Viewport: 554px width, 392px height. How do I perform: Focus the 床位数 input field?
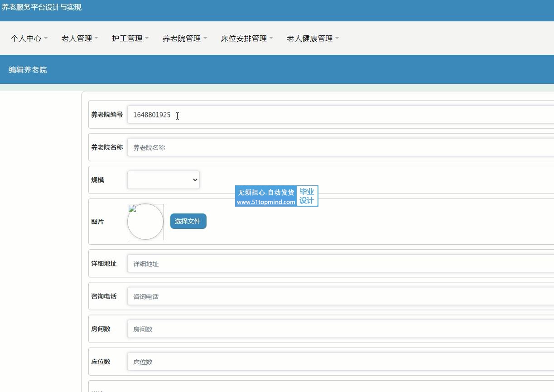[340, 362]
